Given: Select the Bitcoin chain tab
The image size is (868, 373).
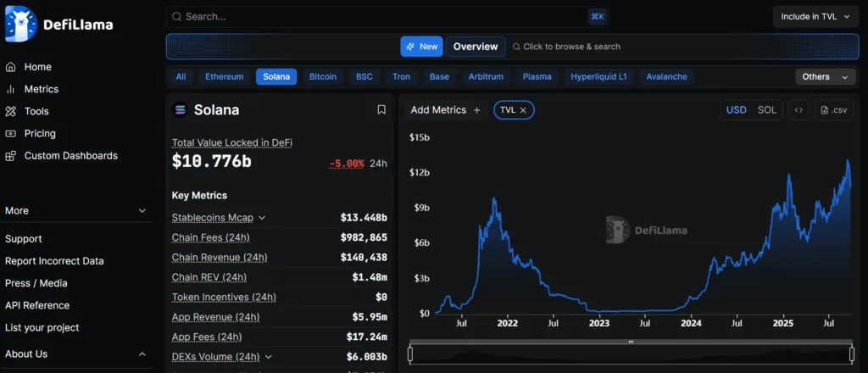Looking at the screenshot, I should (x=323, y=77).
